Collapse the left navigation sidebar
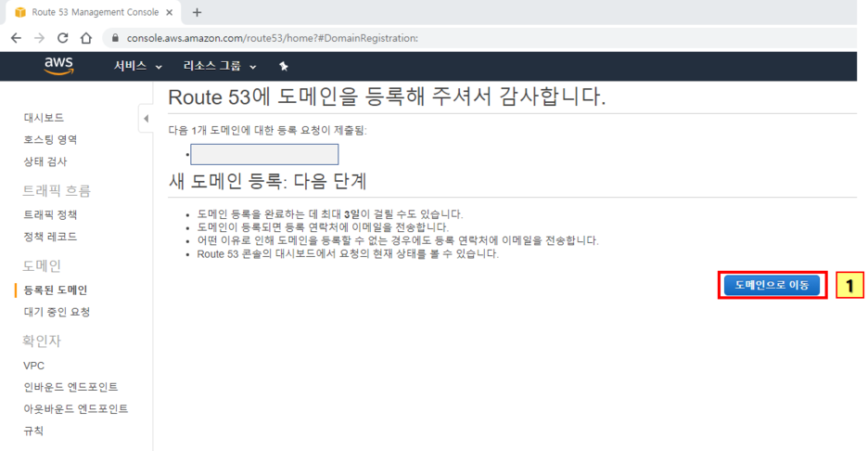 coord(147,119)
